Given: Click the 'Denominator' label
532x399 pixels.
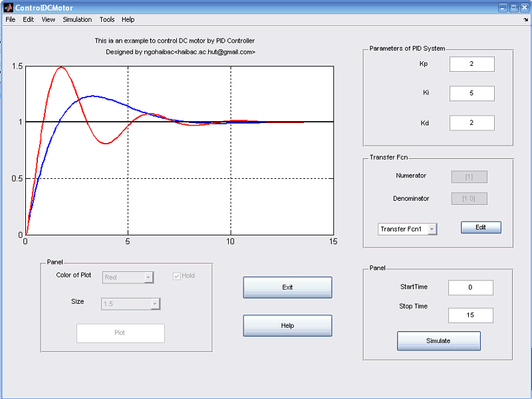Looking at the screenshot, I should [411, 198].
